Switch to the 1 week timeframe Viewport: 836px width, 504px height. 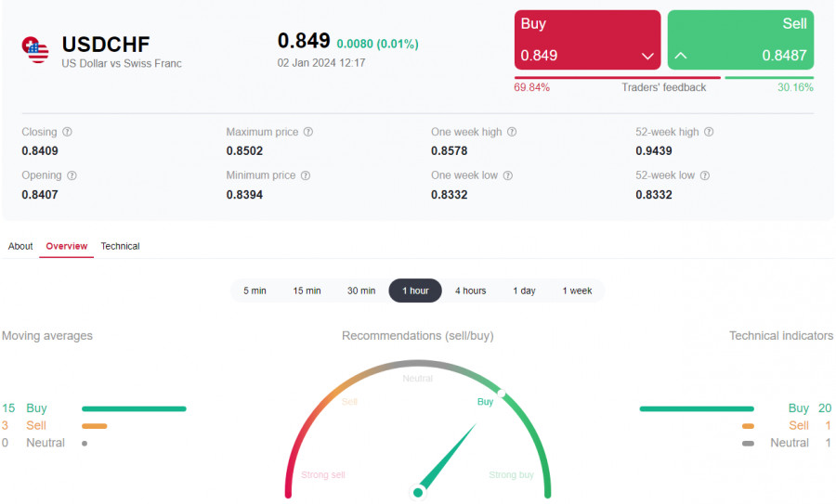(x=577, y=291)
